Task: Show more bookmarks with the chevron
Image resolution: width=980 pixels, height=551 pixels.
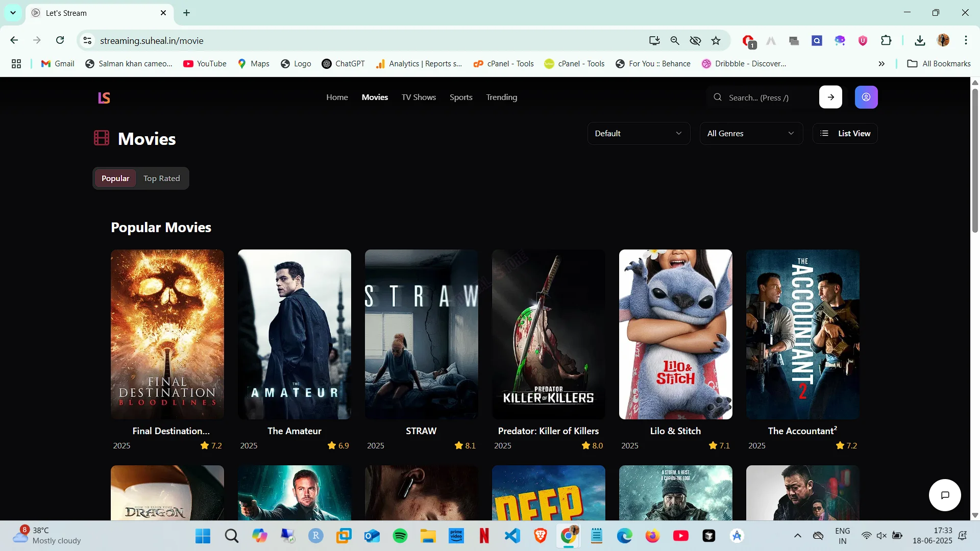Action: tap(881, 64)
